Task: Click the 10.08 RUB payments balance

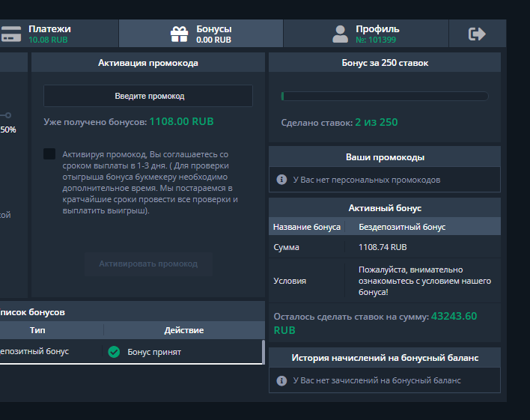Action: 48,40
